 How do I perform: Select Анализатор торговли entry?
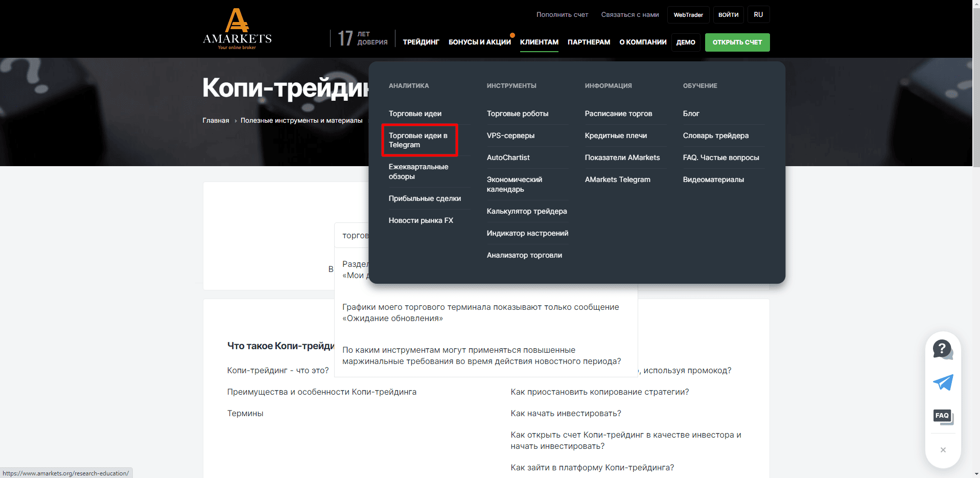pyautogui.click(x=524, y=255)
